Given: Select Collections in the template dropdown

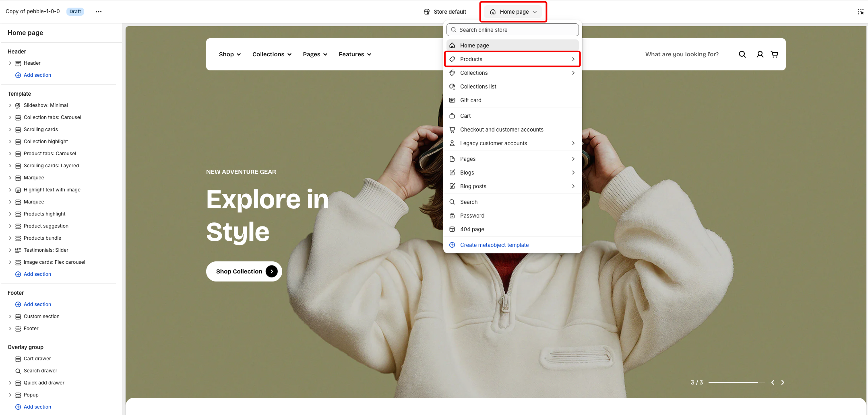Looking at the screenshot, I should click(x=513, y=73).
